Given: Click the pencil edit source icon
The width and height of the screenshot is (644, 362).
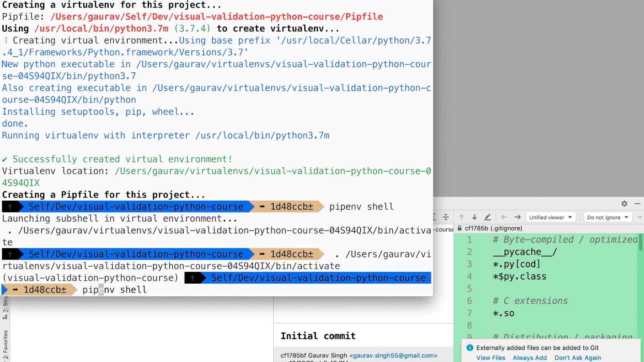Looking at the screenshot, I should [487, 217].
